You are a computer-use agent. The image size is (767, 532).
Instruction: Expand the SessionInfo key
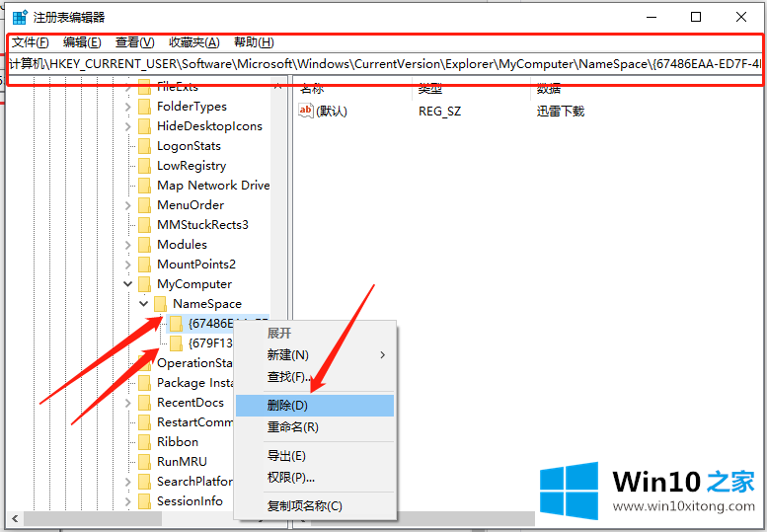(x=128, y=501)
